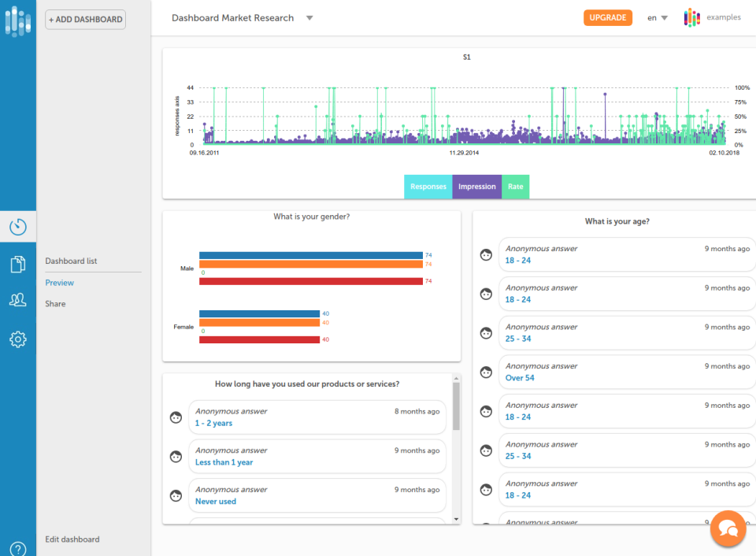Click the examples account name

[x=723, y=17]
